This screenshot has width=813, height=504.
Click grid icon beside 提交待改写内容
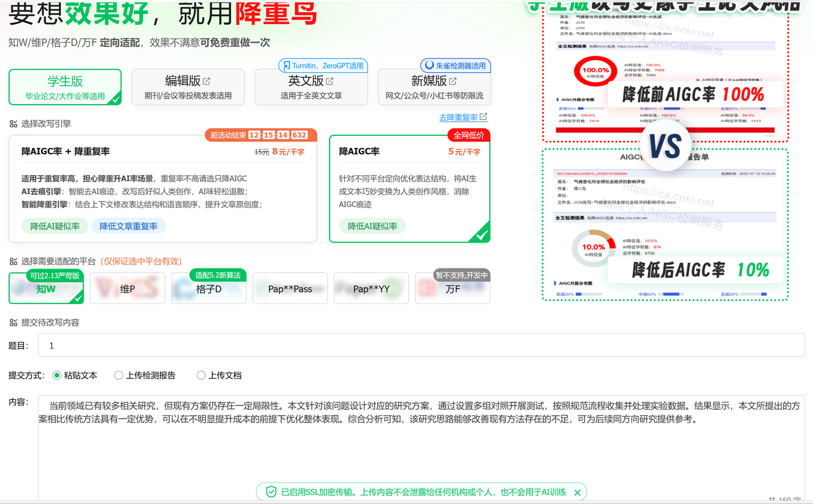tap(13, 322)
